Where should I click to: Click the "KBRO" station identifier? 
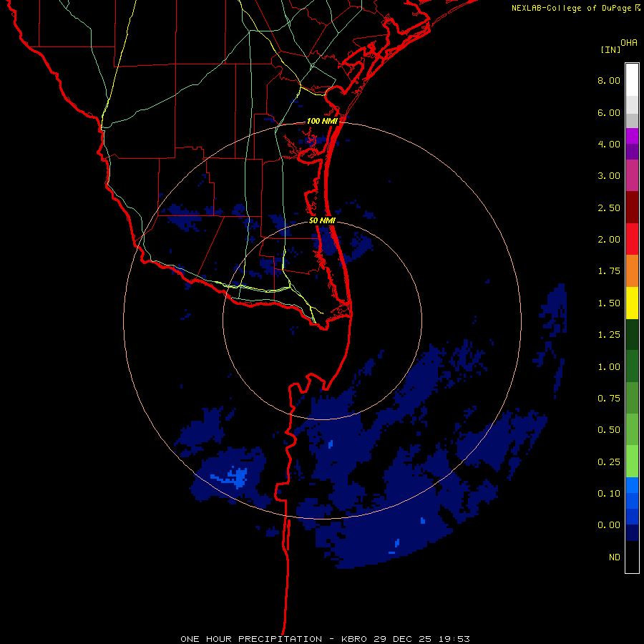(x=354, y=639)
